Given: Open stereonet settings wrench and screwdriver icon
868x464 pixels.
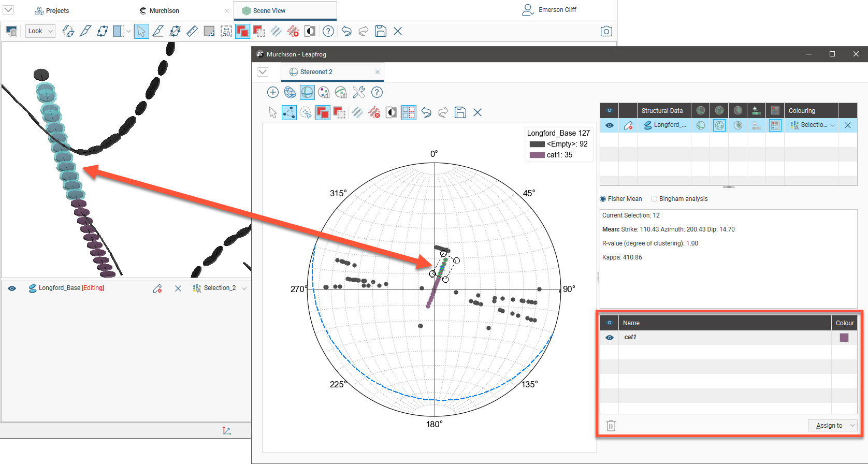Looking at the screenshot, I should pos(358,92).
